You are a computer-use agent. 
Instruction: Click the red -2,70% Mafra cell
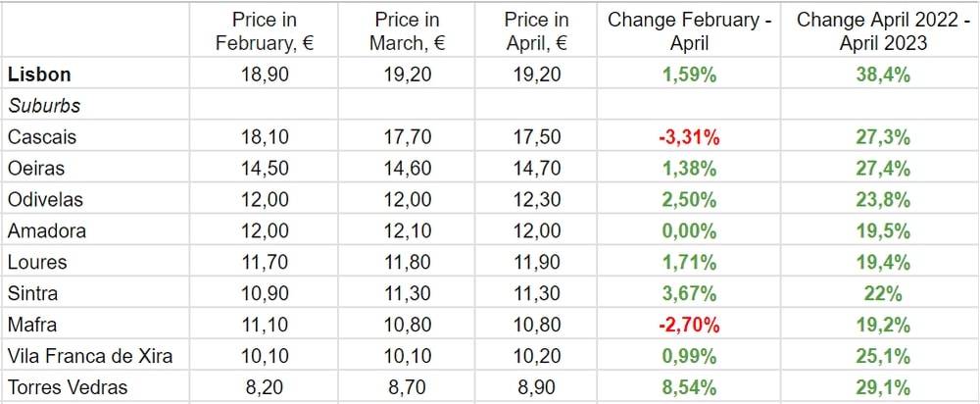click(x=688, y=325)
